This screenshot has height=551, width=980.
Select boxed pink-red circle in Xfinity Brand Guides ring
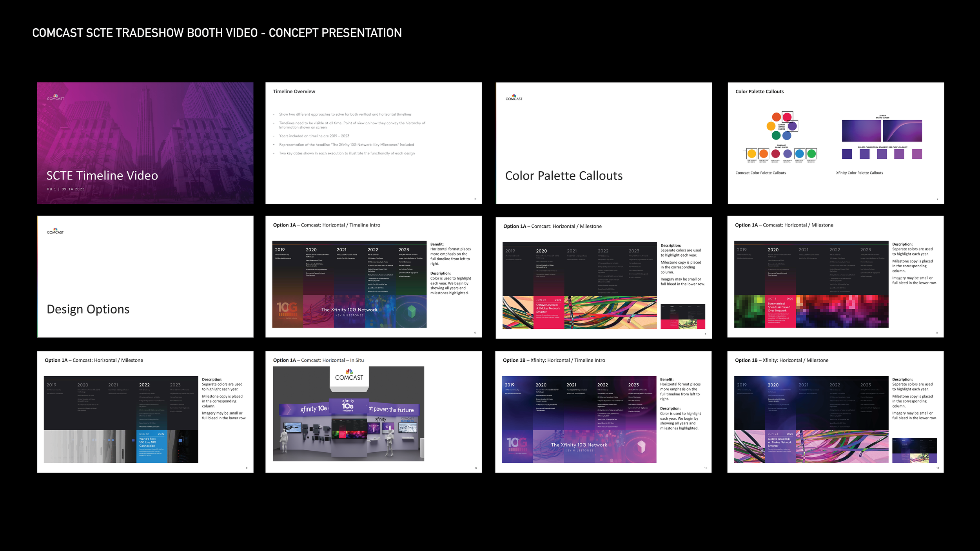tap(787, 117)
